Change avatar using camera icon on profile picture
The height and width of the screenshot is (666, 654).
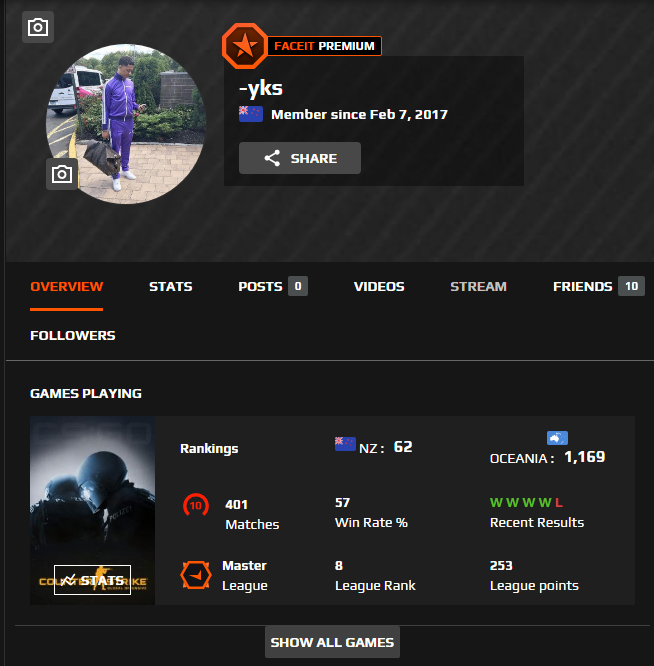(62, 174)
